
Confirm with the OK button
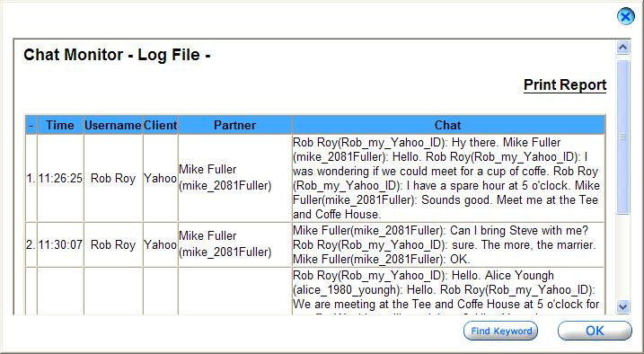(595, 331)
